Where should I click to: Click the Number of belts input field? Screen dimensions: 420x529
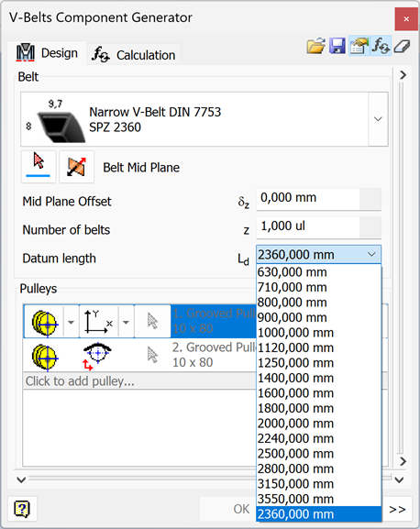pos(307,227)
